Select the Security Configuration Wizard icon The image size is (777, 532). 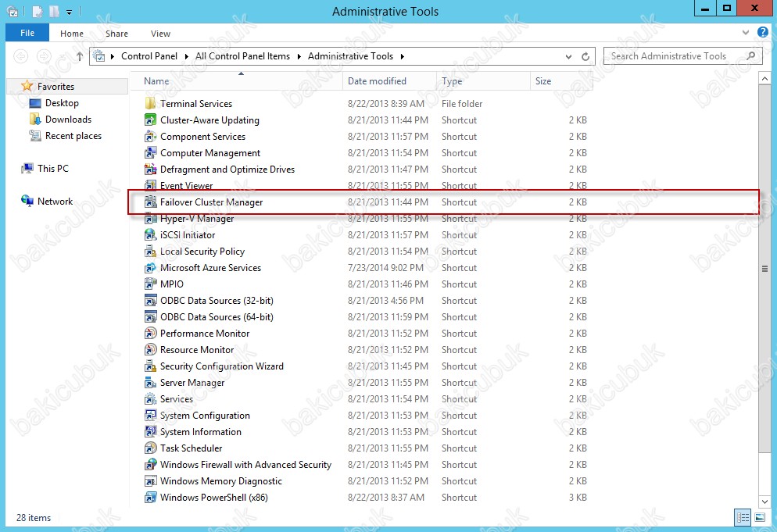[x=150, y=366]
